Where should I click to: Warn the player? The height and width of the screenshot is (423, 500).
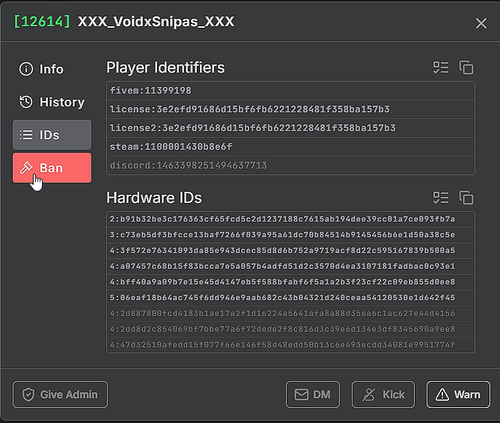pos(458,395)
